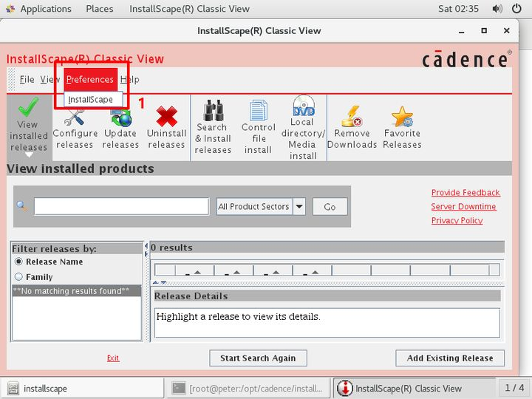
Task: Open Configure releases tool
Action: pos(75,129)
